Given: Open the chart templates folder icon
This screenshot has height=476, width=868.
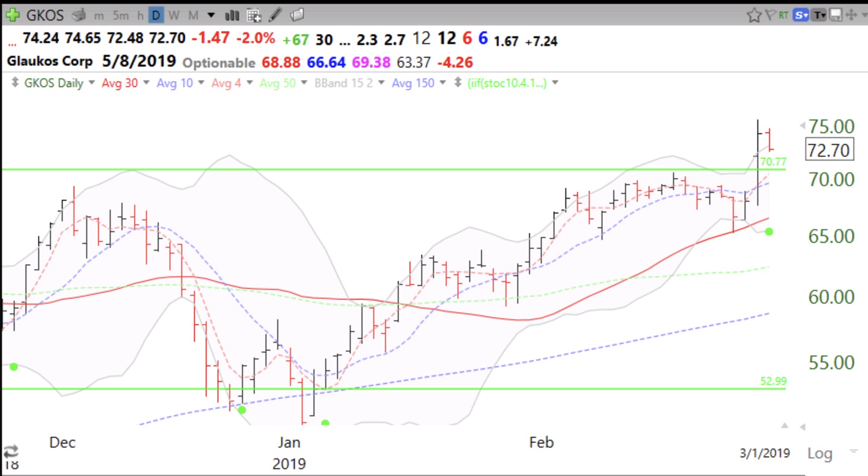Looking at the screenshot, I should click(297, 15).
